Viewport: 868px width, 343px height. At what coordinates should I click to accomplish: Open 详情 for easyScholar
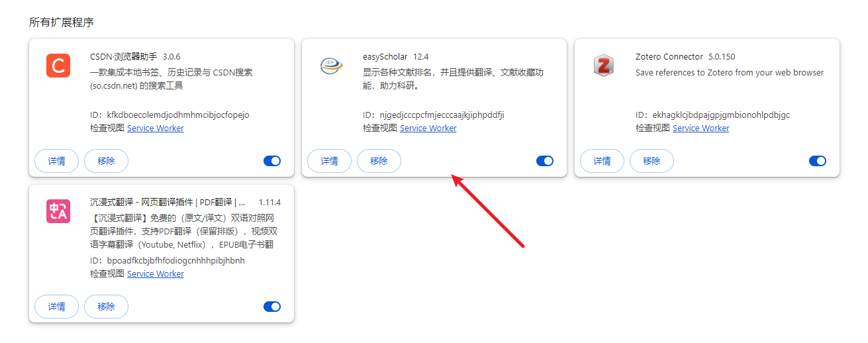pos(330,161)
